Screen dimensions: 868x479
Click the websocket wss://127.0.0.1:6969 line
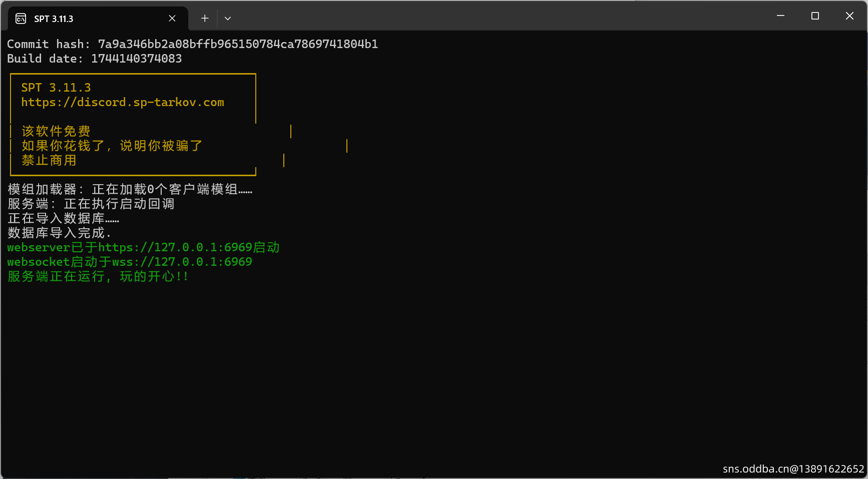click(x=130, y=262)
